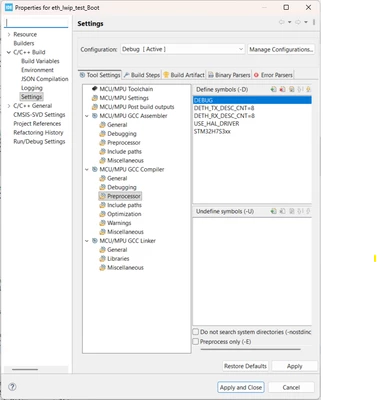Open the Configuration dropdown
Screen dimensions: 377x400
coord(183,49)
